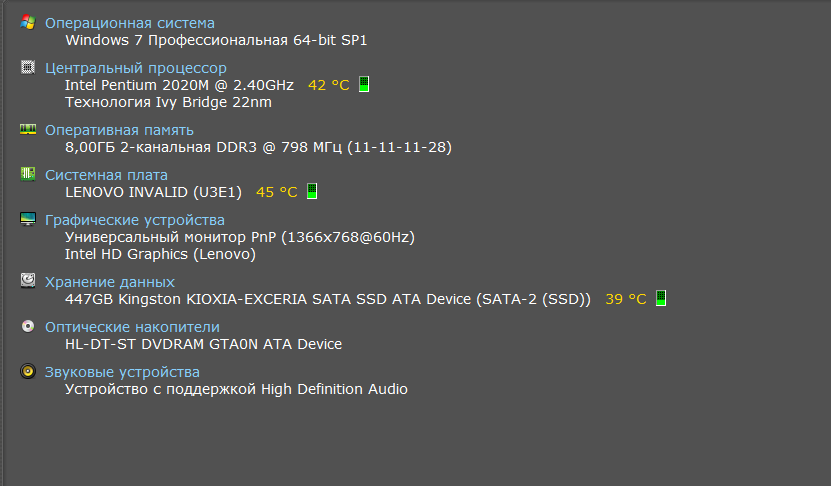Click the green CPU temperature indicator

(x=364, y=84)
